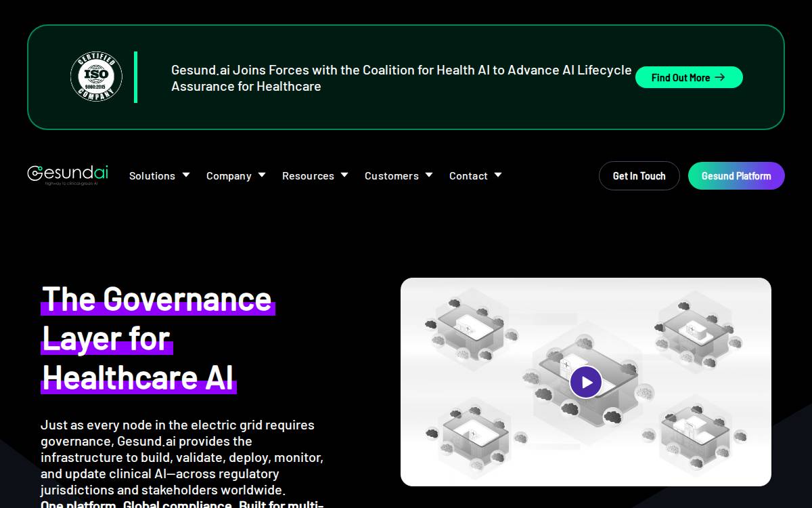Click the heading "The Governance Layer for Healthcare AI"
Image resolution: width=812 pixels, height=508 pixels.
[x=158, y=338]
